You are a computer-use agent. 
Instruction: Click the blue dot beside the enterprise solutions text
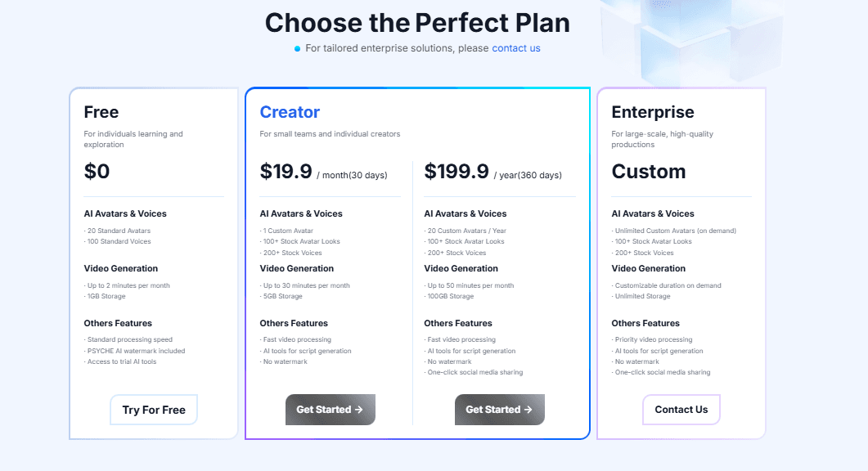pyautogui.click(x=298, y=49)
